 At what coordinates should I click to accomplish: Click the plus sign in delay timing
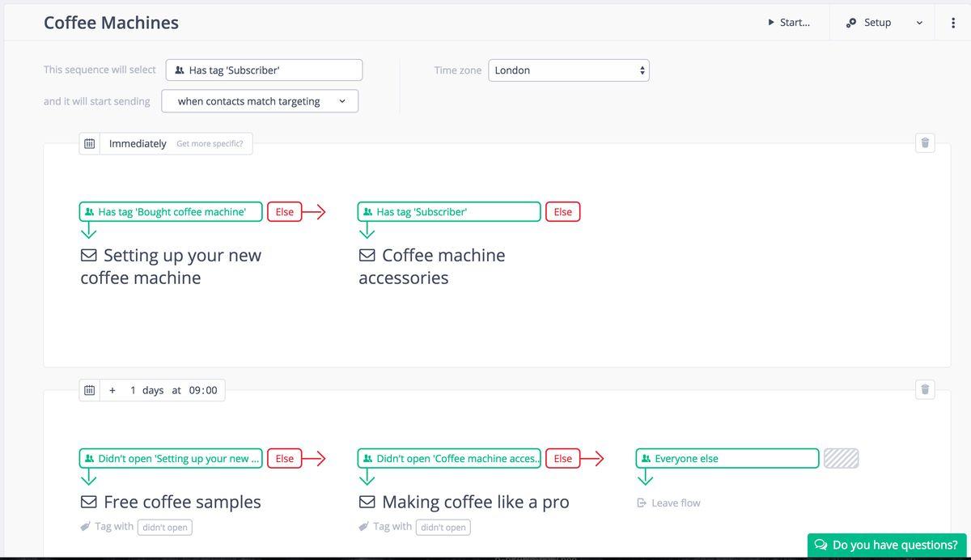(112, 390)
